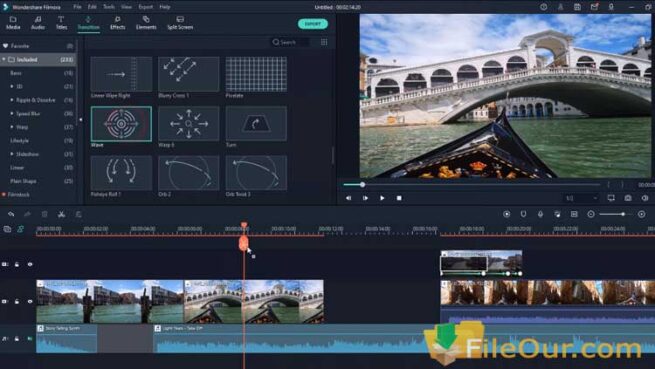Open fullscreen preview monitor icon
The height and width of the screenshot is (369, 655).
(x=611, y=198)
